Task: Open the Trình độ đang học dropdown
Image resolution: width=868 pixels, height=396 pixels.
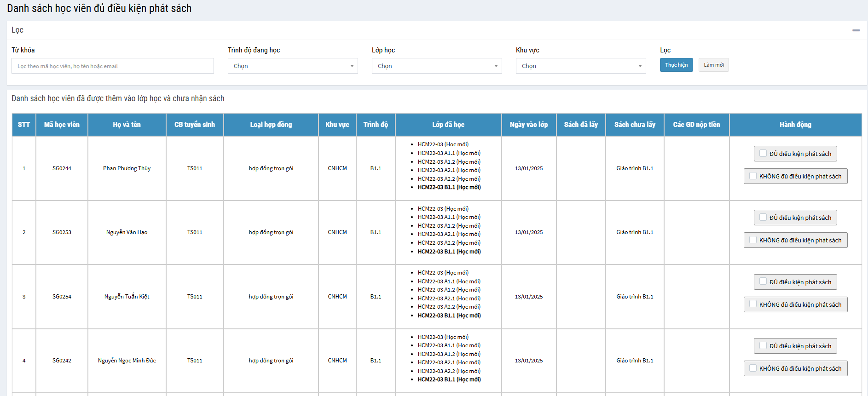Action: click(x=293, y=66)
